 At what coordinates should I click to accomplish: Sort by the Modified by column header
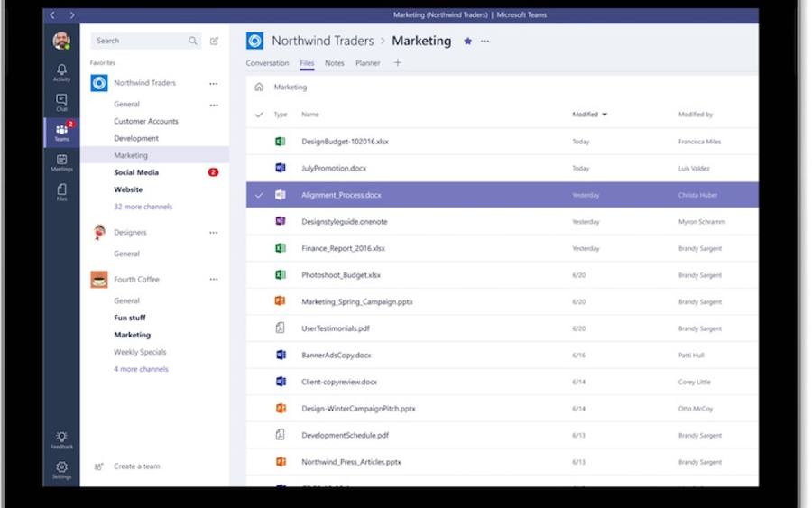(x=696, y=115)
